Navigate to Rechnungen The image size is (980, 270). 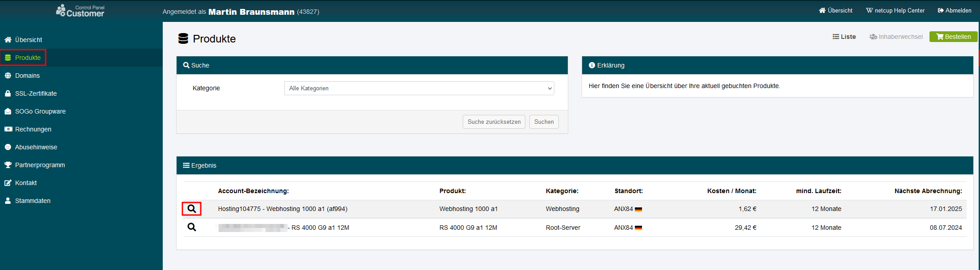(x=33, y=129)
